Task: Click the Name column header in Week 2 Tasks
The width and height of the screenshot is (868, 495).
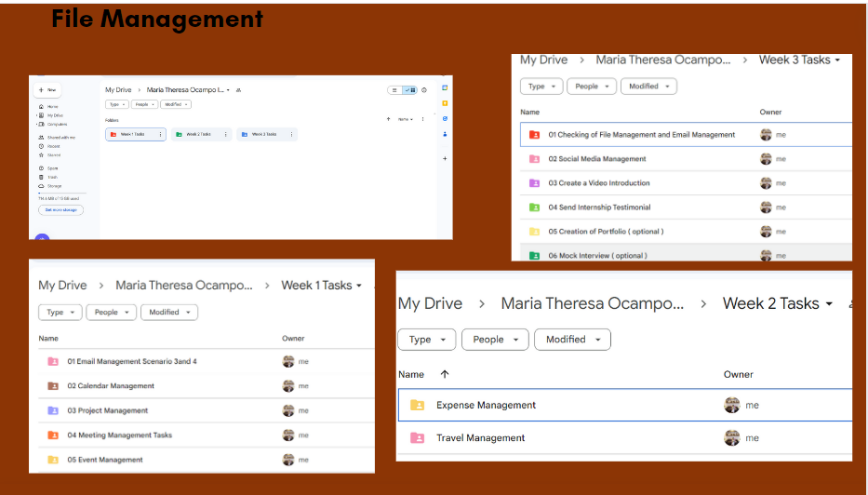Action: tap(411, 374)
